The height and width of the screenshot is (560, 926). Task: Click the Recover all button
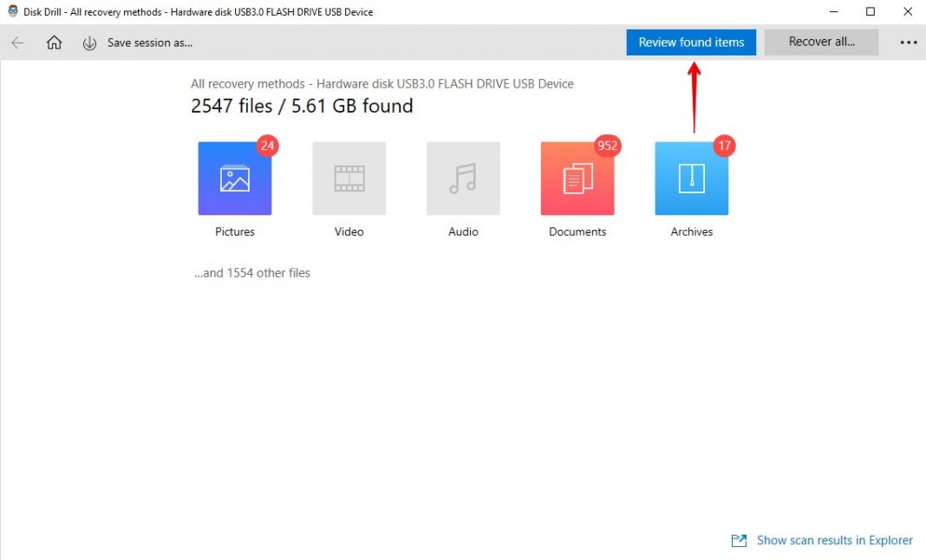point(820,42)
